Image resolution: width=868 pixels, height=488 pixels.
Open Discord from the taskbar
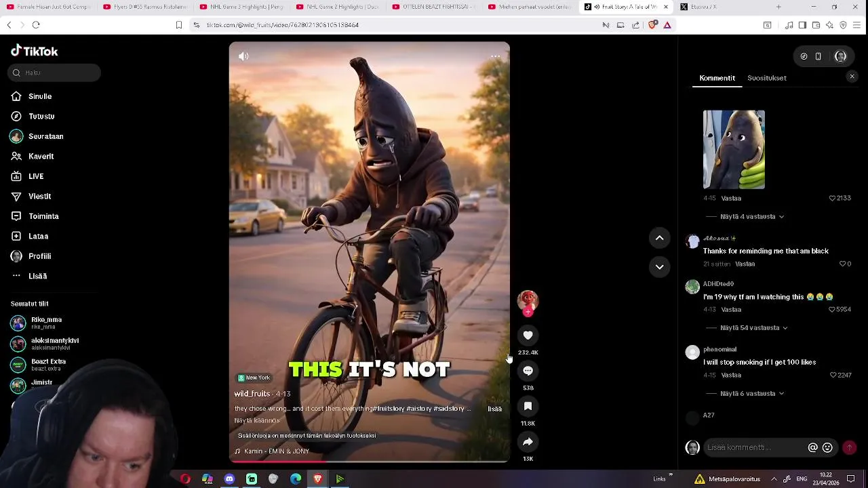pyautogui.click(x=229, y=479)
